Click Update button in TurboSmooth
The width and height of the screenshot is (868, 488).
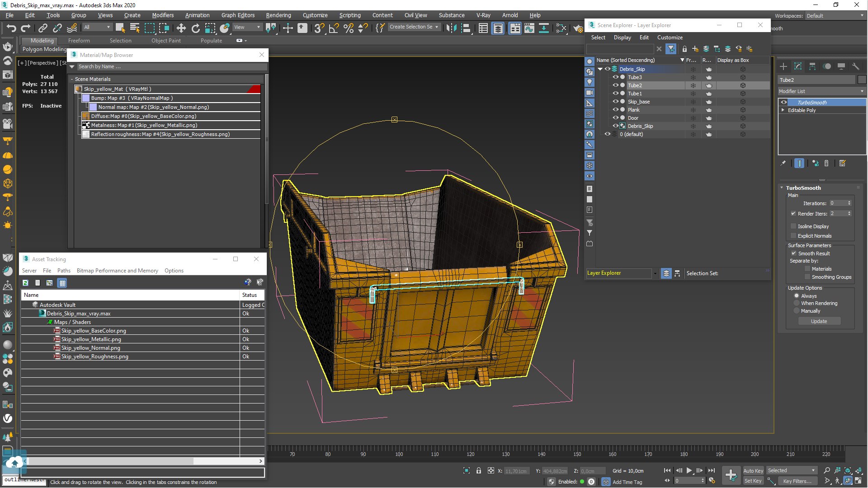pos(819,321)
